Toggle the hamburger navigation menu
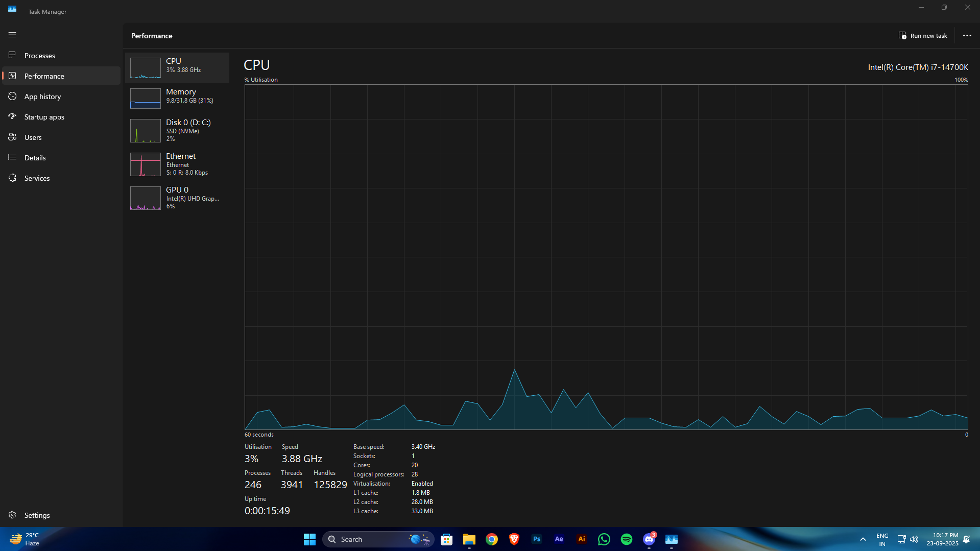The image size is (980, 551). (12, 35)
